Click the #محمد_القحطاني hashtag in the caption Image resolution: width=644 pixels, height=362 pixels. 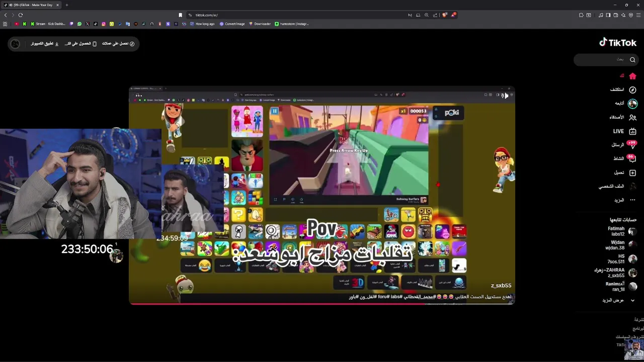pyautogui.click(x=420, y=297)
